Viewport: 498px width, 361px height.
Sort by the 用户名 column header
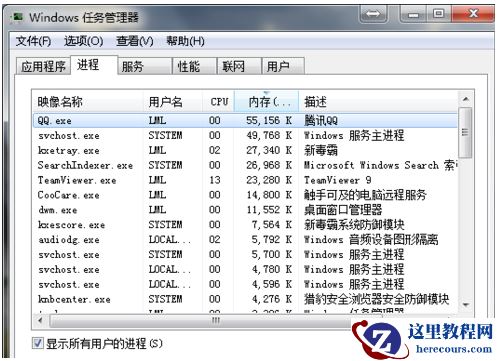click(173, 102)
